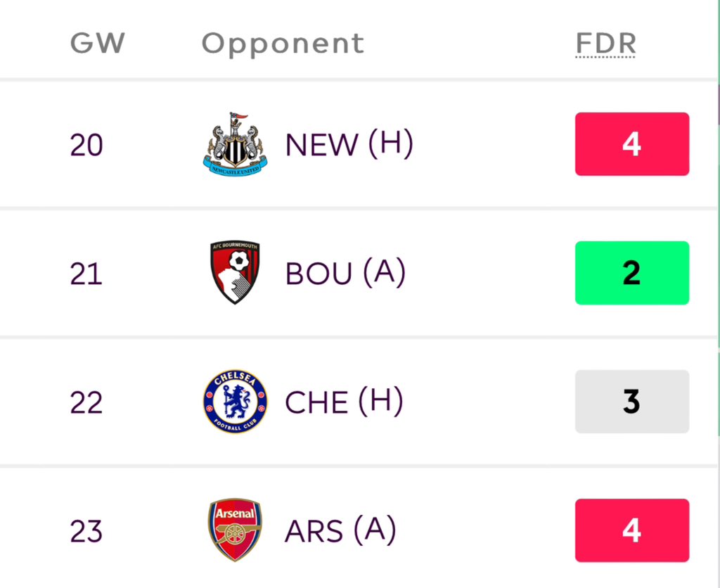Open the BOU (A) fixture
This screenshot has height=588, width=720.
click(345, 273)
